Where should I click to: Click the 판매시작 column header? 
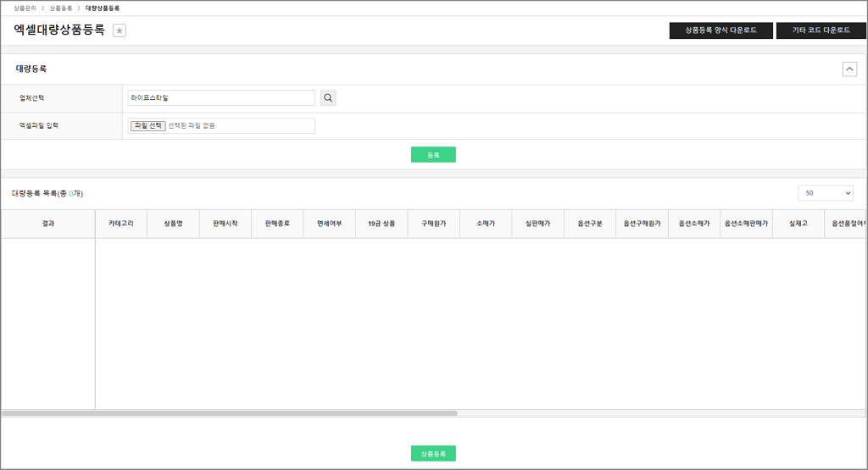coord(225,224)
